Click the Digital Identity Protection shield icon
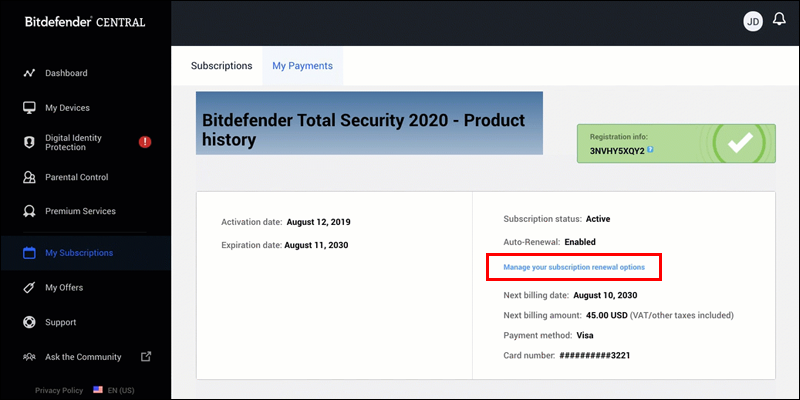Viewport: 800px width, 400px height. (x=29, y=142)
